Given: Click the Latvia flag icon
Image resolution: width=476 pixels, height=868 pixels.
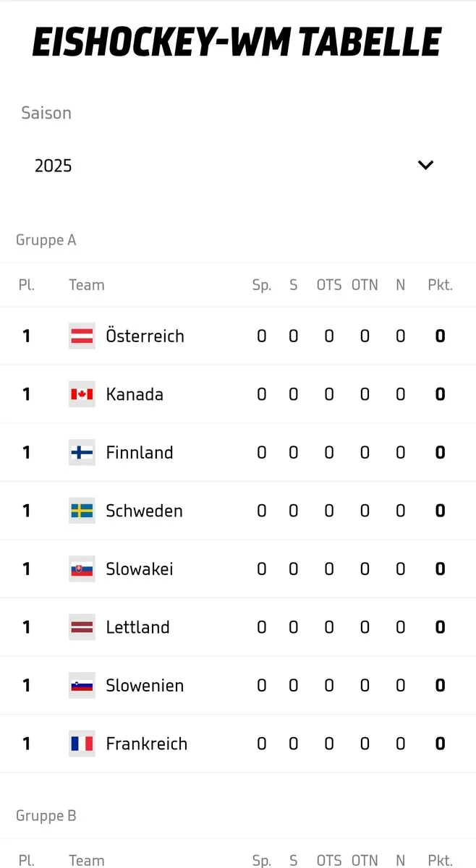Looking at the screenshot, I should [82, 627].
